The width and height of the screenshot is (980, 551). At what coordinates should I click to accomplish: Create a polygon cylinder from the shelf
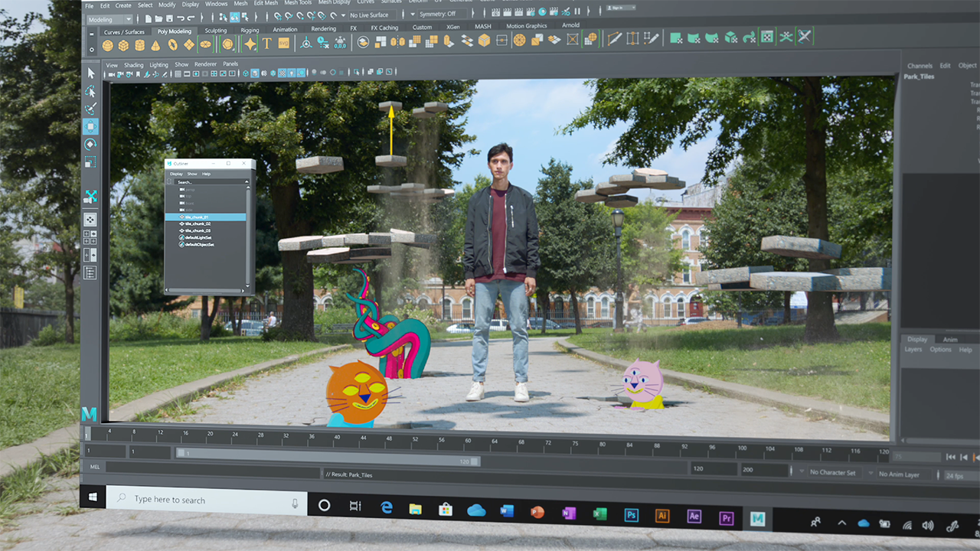coord(142,45)
